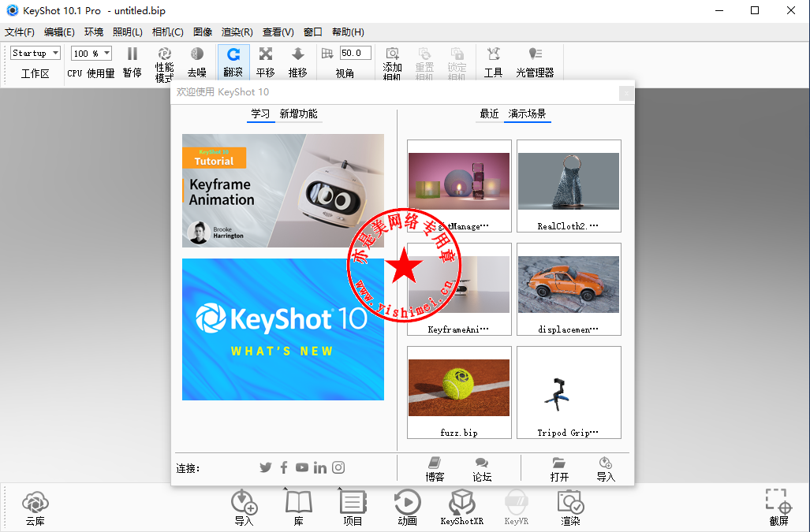Viewport: 810px width, 532px height.
Task: Open the 项目 project panel
Action: [353, 508]
